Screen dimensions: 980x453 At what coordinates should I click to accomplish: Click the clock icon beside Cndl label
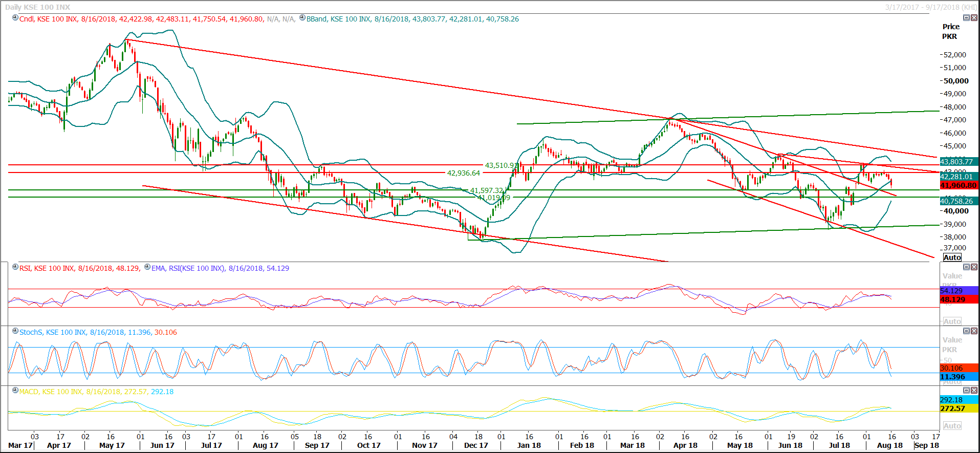pos(15,18)
